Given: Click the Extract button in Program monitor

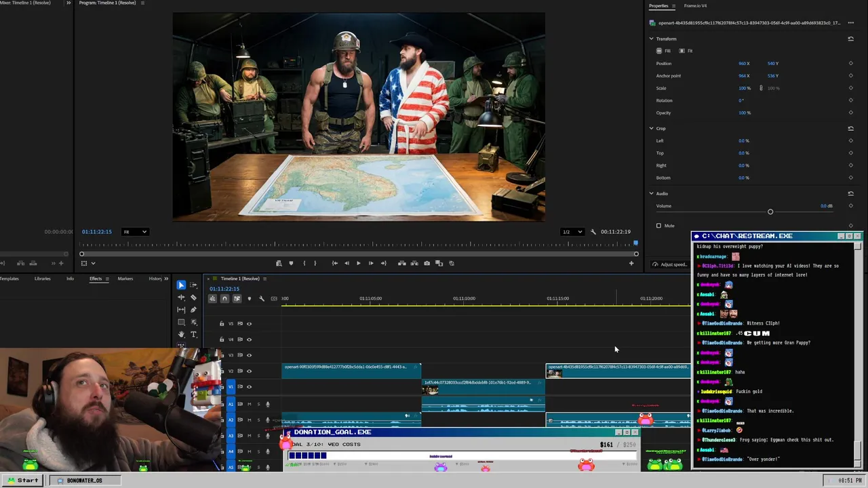Looking at the screenshot, I should [x=414, y=263].
